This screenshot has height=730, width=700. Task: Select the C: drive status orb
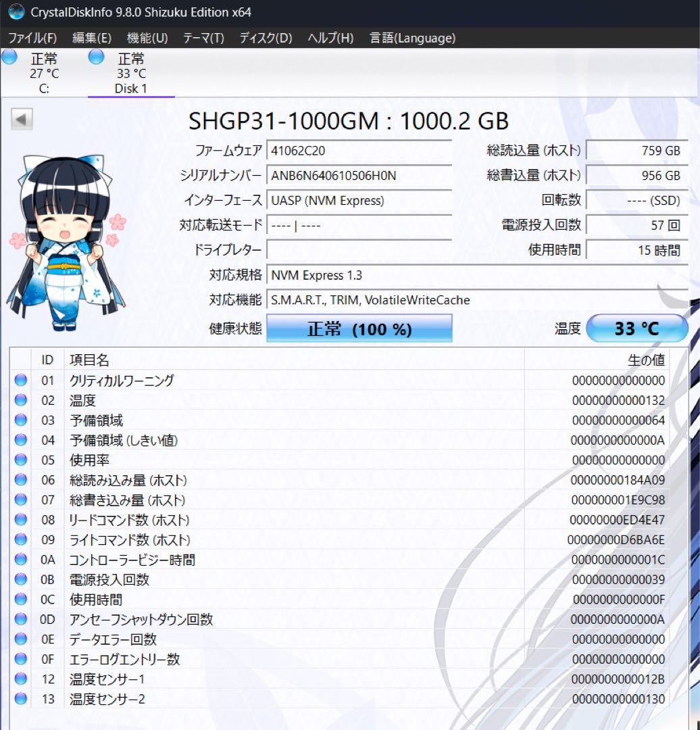(9, 57)
